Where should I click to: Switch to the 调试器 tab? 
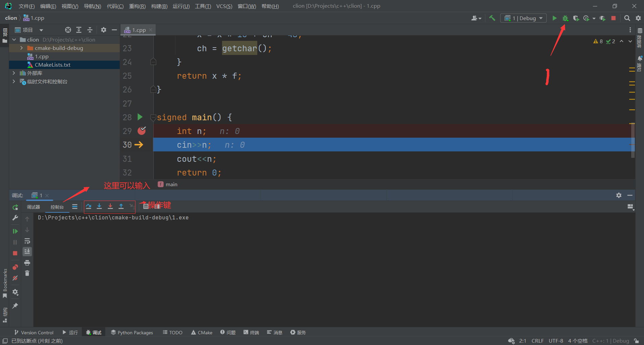pos(34,207)
